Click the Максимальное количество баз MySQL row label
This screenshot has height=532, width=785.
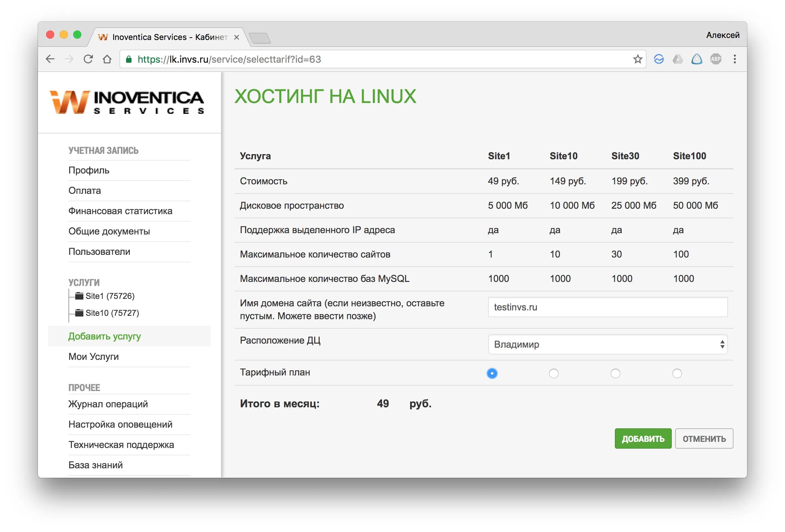coord(325,279)
